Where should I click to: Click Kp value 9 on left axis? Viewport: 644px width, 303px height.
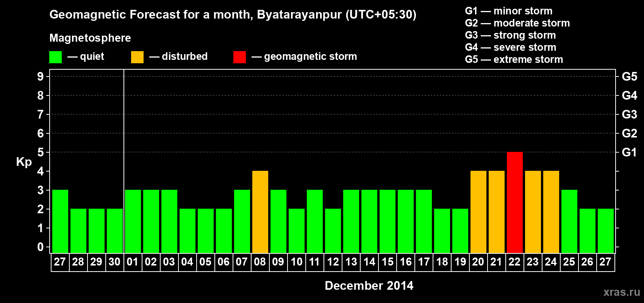41,77
